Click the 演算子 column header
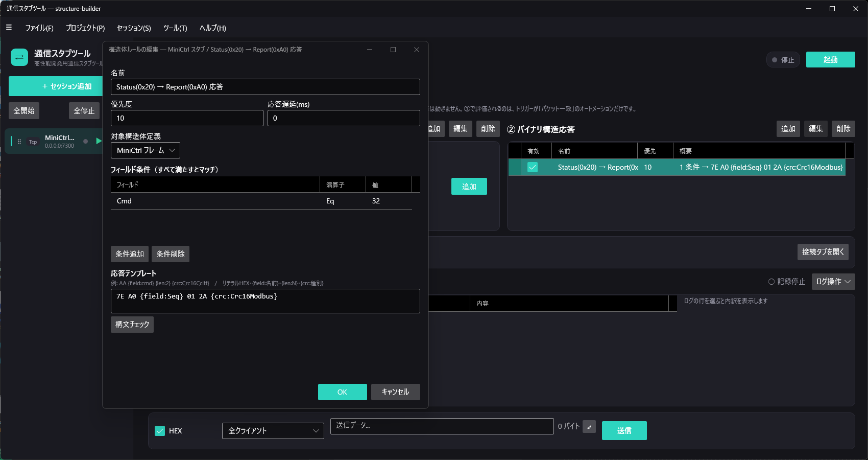The height and width of the screenshot is (460, 868). point(343,185)
